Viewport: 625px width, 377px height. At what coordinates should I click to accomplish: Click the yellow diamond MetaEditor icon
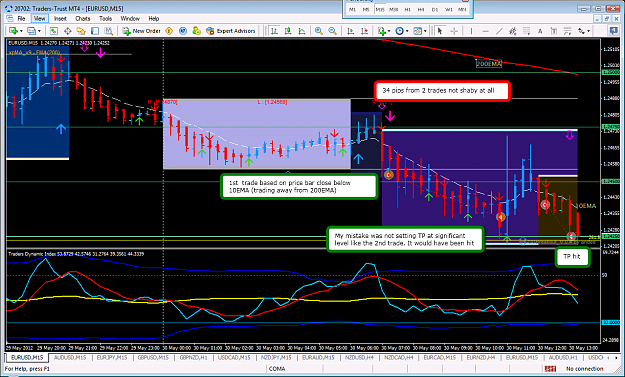tap(169, 31)
